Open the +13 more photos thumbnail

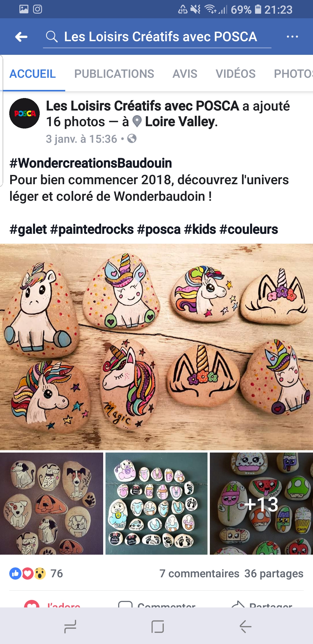click(x=261, y=504)
